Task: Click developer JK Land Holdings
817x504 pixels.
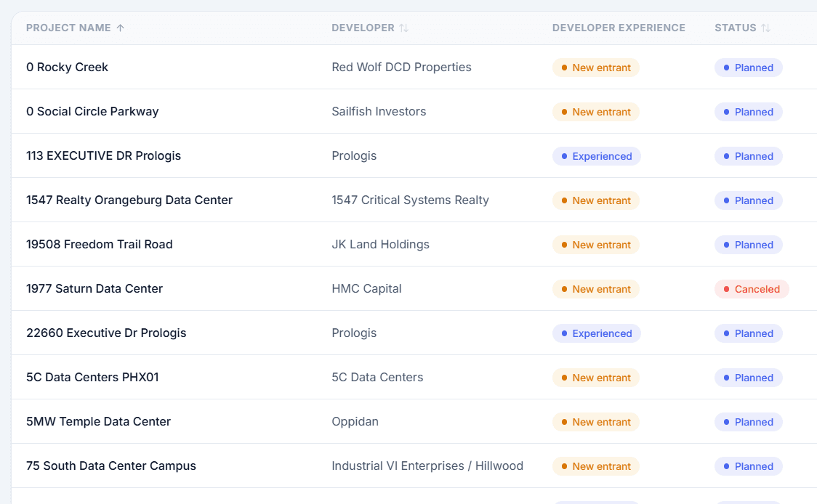Action: coord(380,244)
